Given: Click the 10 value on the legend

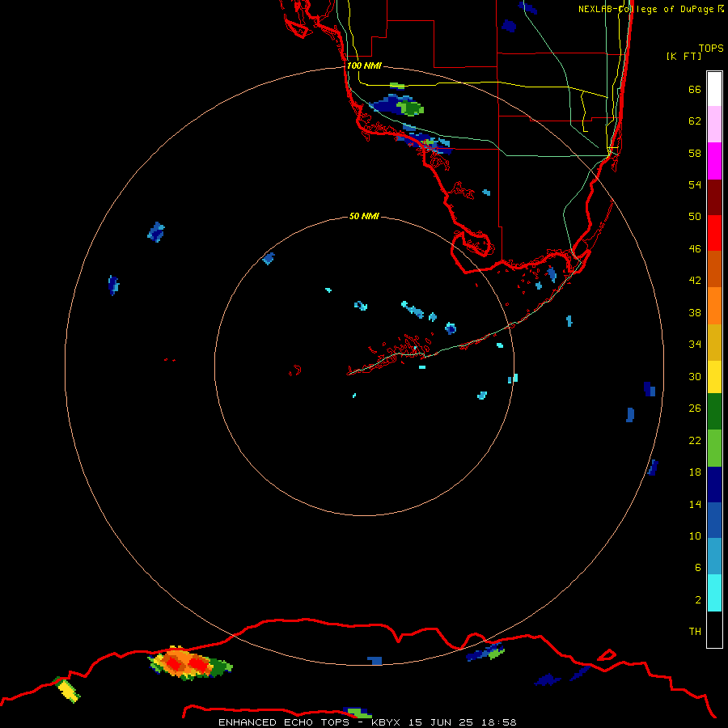Looking at the screenshot, I should coord(695,536).
